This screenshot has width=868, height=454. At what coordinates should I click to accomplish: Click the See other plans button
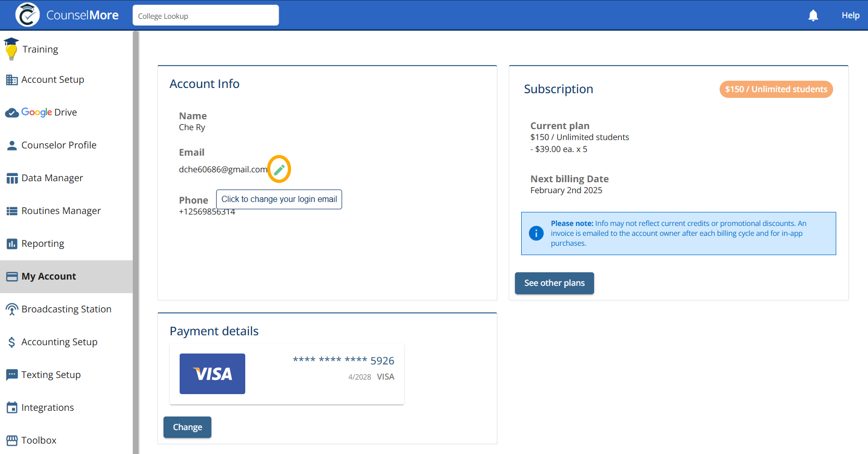[x=554, y=283]
